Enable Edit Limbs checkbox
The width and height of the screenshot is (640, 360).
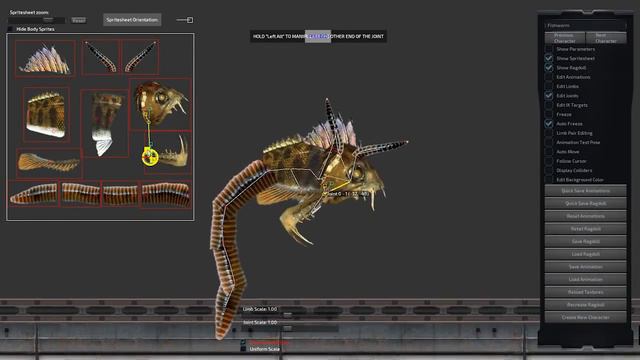[x=549, y=87]
